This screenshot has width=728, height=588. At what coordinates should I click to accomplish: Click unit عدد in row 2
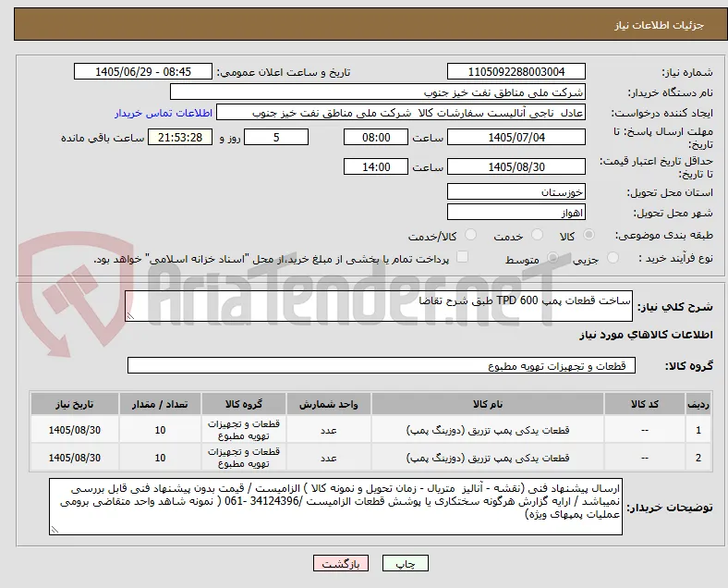(329, 458)
